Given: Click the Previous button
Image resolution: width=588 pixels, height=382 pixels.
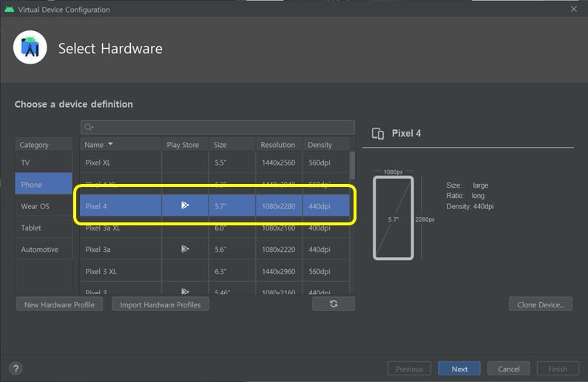Looking at the screenshot, I should coord(409,369).
